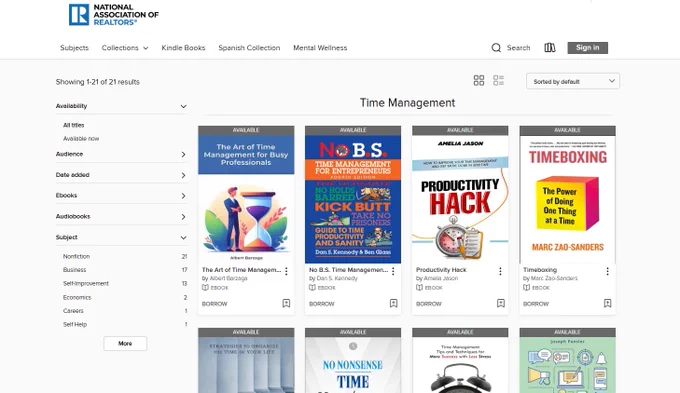Viewport: 680px width, 393px height.
Task: Filter subject by Careers
Action: pyautogui.click(x=73, y=311)
